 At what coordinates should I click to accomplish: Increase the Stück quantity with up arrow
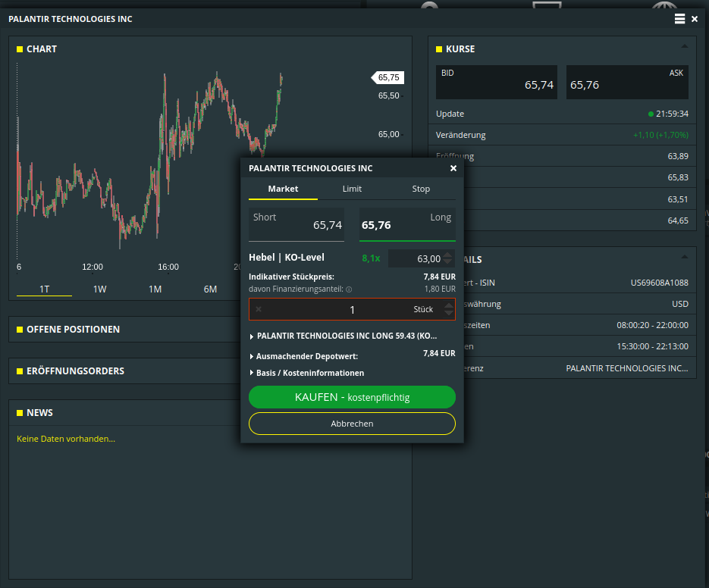pyautogui.click(x=448, y=305)
